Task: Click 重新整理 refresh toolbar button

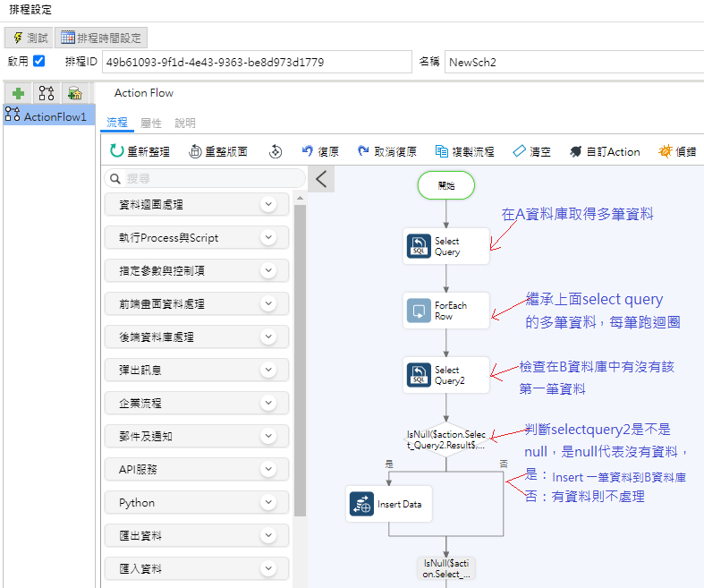Action: [140, 151]
